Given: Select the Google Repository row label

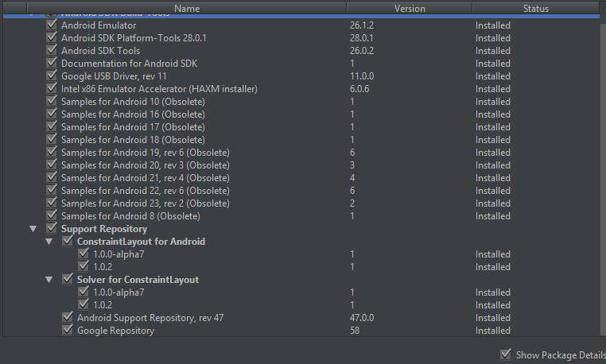Looking at the screenshot, I should click(115, 331).
